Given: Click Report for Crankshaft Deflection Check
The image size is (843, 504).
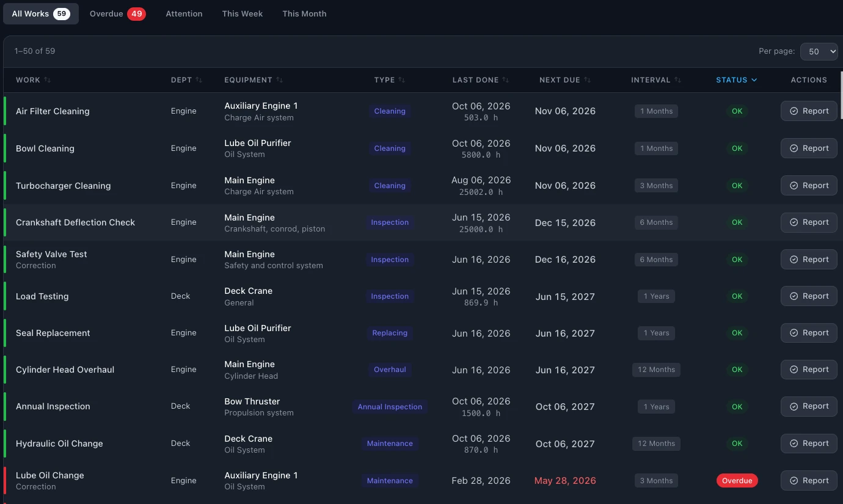Looking at the screenshot, I should (809, 222).
